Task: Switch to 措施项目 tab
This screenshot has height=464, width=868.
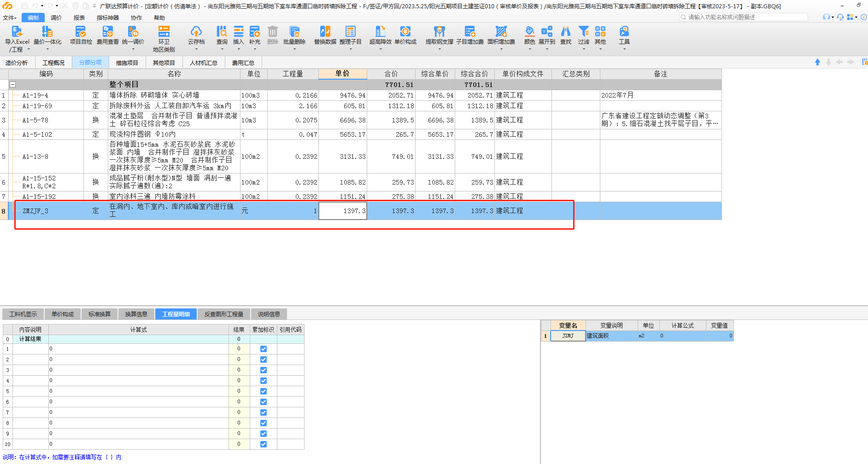Action: [x=127, y=63]
